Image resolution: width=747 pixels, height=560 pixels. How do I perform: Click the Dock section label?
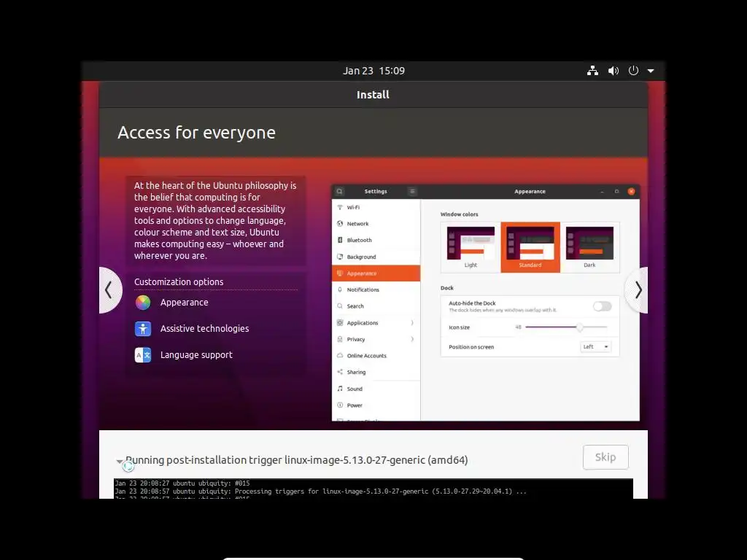tap(447, 288)
